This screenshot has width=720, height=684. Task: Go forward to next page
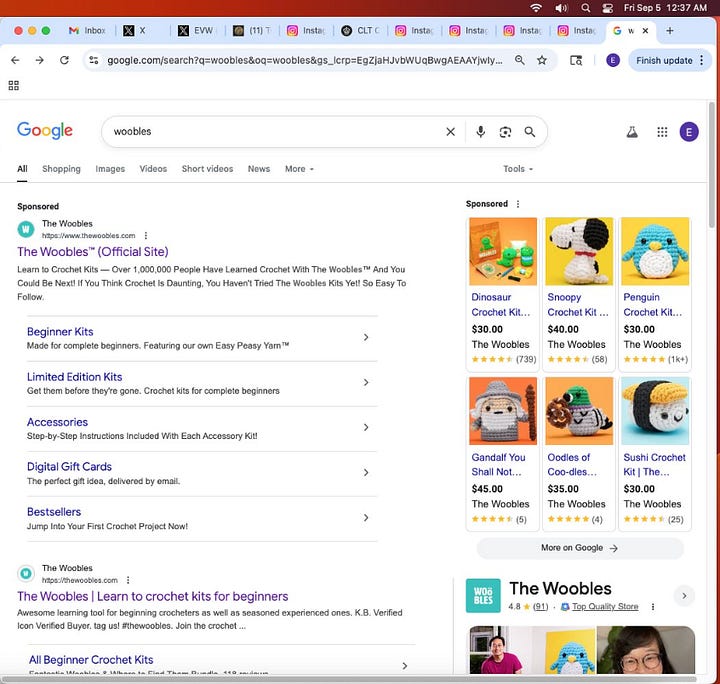39,60
